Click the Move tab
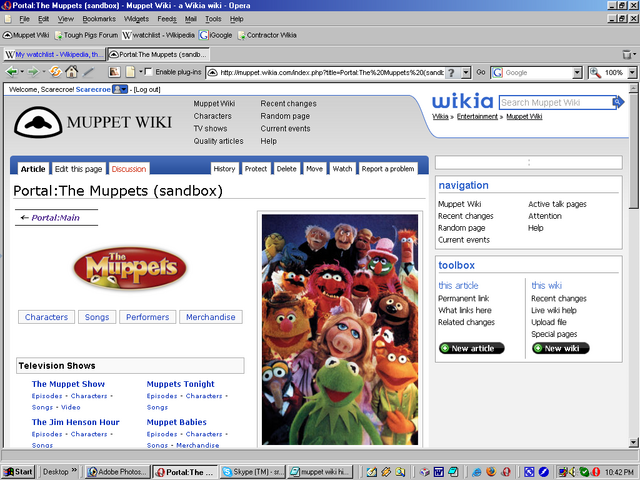Viewport: 640px width, 480px height. point(314,169)
